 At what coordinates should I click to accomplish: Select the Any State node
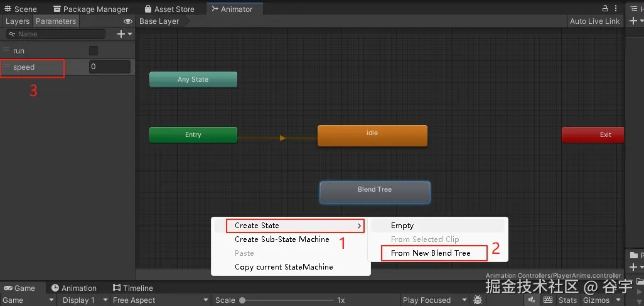coord(193,79)
